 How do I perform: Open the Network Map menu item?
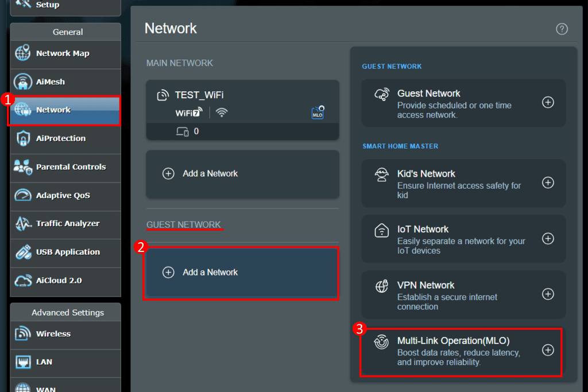point(65,53)
